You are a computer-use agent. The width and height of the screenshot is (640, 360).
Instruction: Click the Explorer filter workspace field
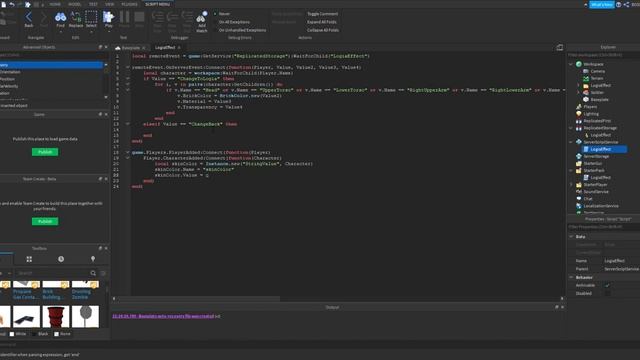603,55
